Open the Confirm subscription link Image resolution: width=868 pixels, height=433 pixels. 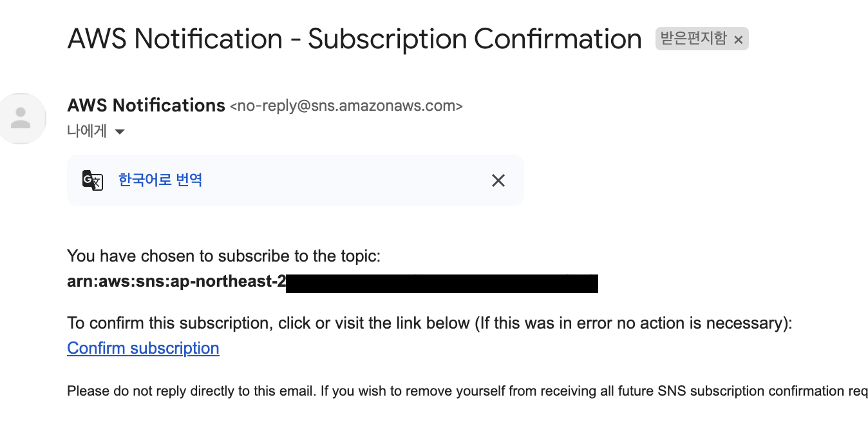143,349
